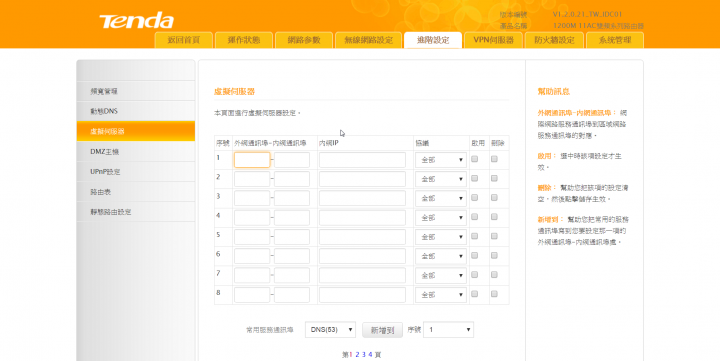Click the external port field in row 5

[252, 237]
